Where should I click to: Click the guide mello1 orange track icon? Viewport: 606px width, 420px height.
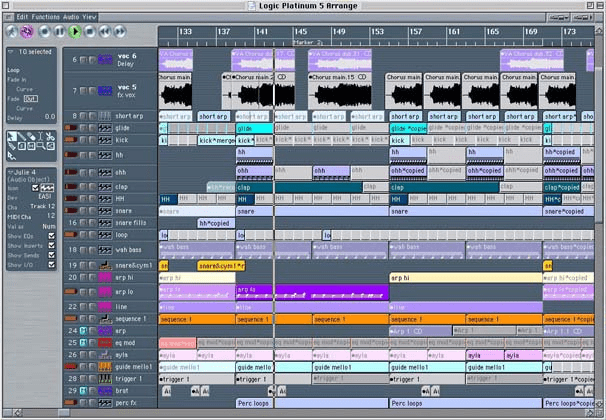coord(105,367)
